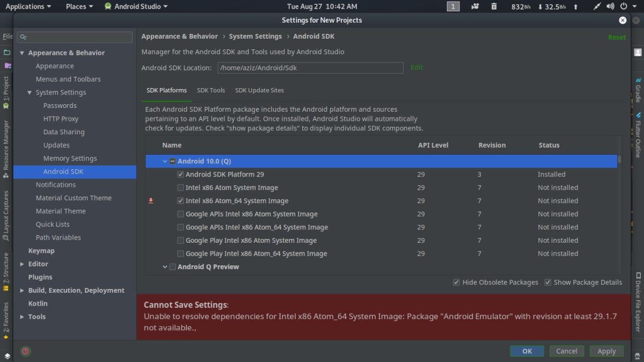Click the layers icon at bottom-left corner

coord(7,356)
